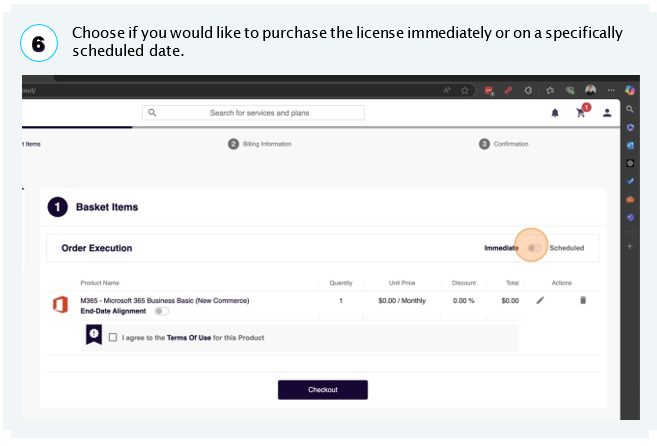Click the Checkout button
Viewport: 657px width, 446px height.
point(323,390)
